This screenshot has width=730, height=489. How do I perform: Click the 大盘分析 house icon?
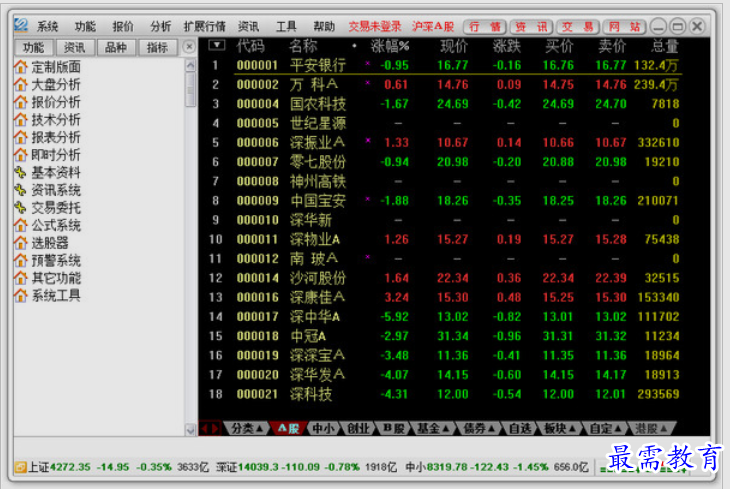click(20, 85)
